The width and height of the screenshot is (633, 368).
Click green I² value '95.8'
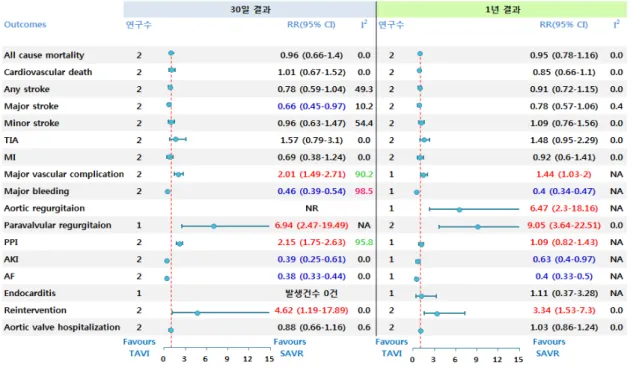click(364, 242)
